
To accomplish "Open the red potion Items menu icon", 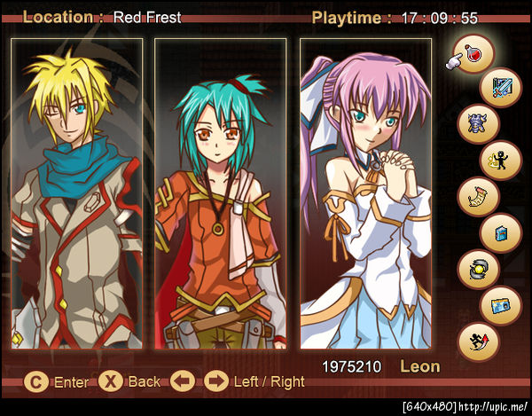I will click(473, 54).
